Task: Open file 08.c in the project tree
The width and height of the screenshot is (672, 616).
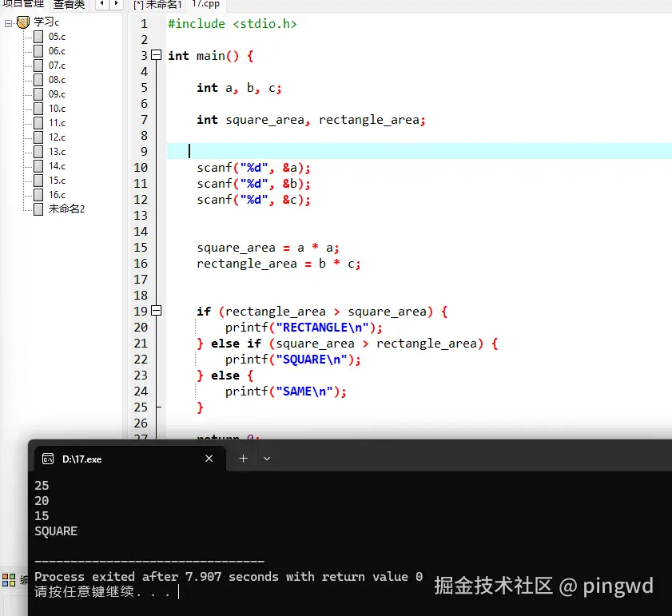Action: pos(57,80)
